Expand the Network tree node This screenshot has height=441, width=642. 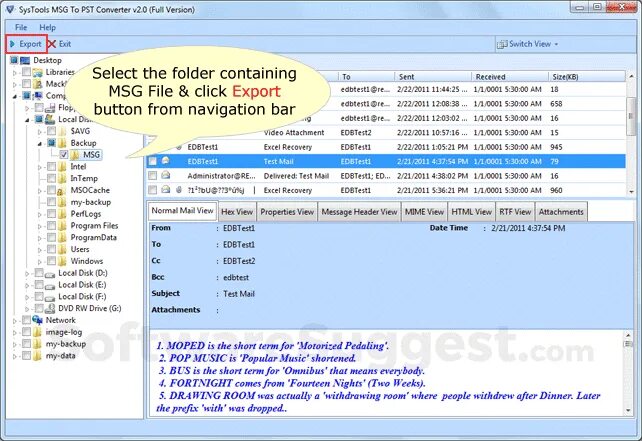[15, 321]
